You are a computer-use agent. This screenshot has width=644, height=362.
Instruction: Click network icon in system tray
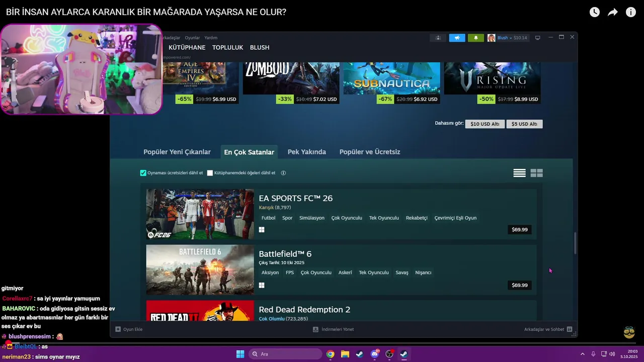click(604, 354)
